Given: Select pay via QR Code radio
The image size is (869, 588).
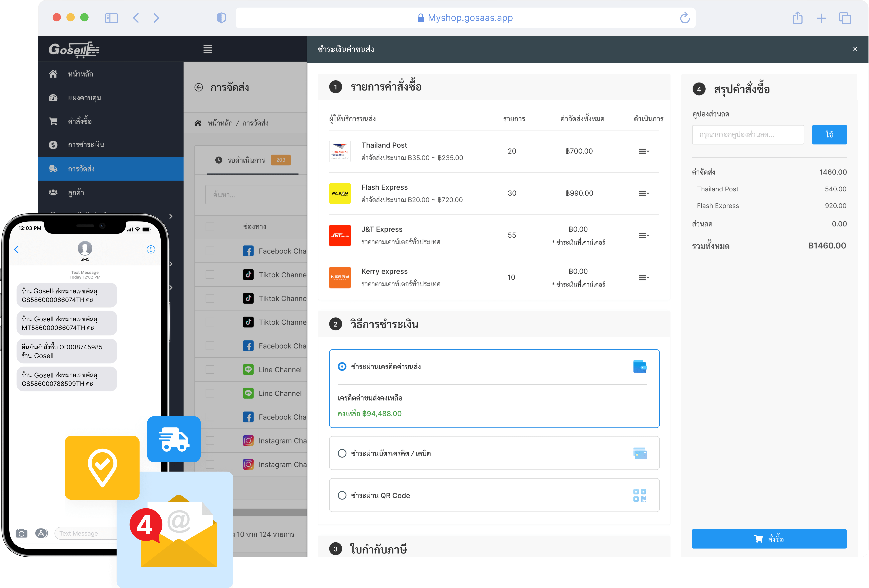Looking at the screenshot, I should [x=342, y=495].
